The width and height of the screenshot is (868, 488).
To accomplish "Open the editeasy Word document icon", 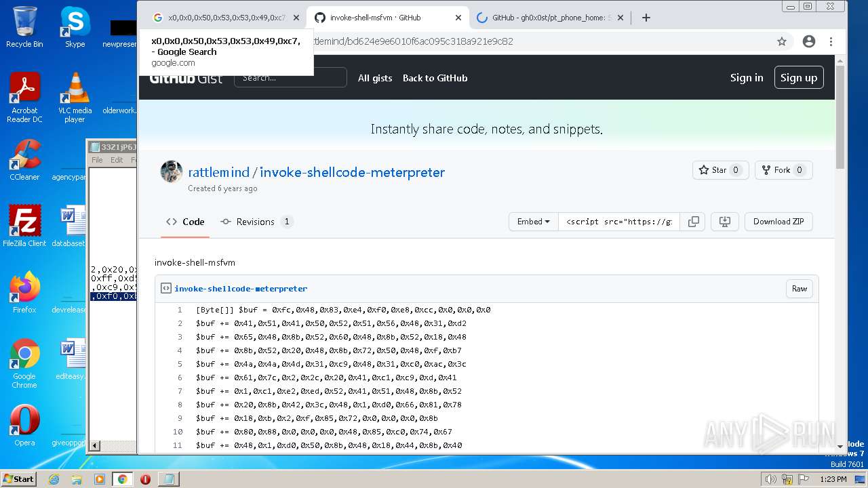I will (x=71, y=359).
